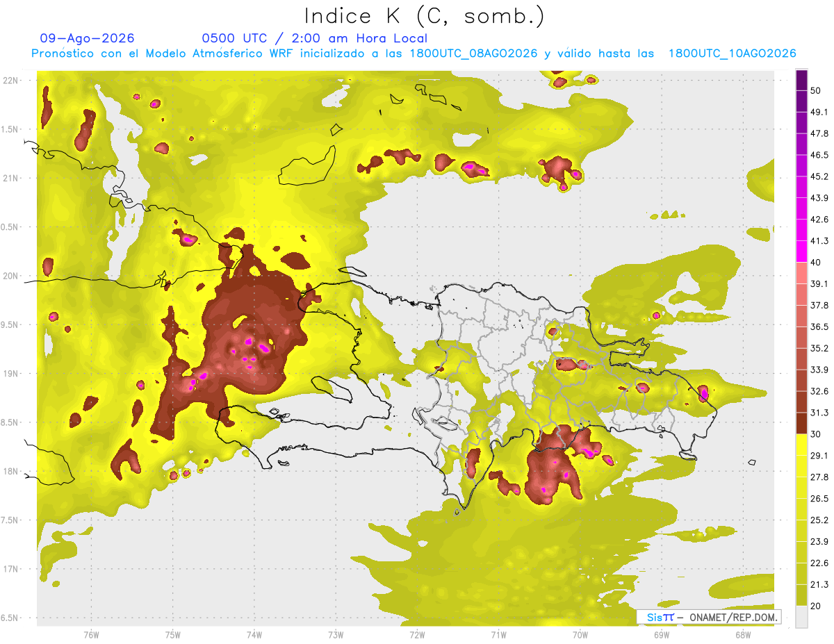Click the '33.9' colorbar label
The width and height of the screenshot is (834, 644).
pos(819,370)
